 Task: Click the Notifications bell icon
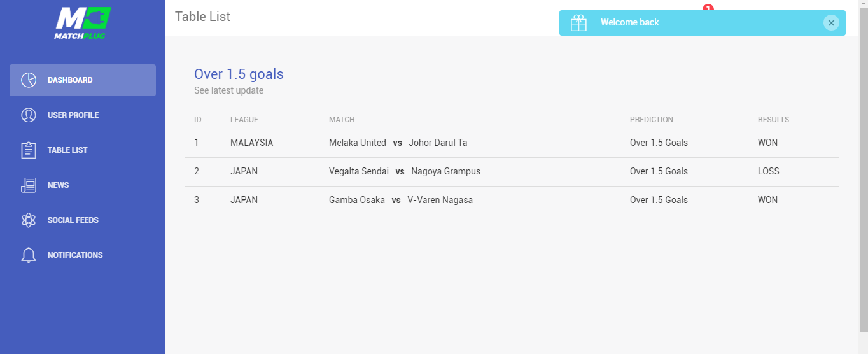pyautogui.click(x=29, y=255)
